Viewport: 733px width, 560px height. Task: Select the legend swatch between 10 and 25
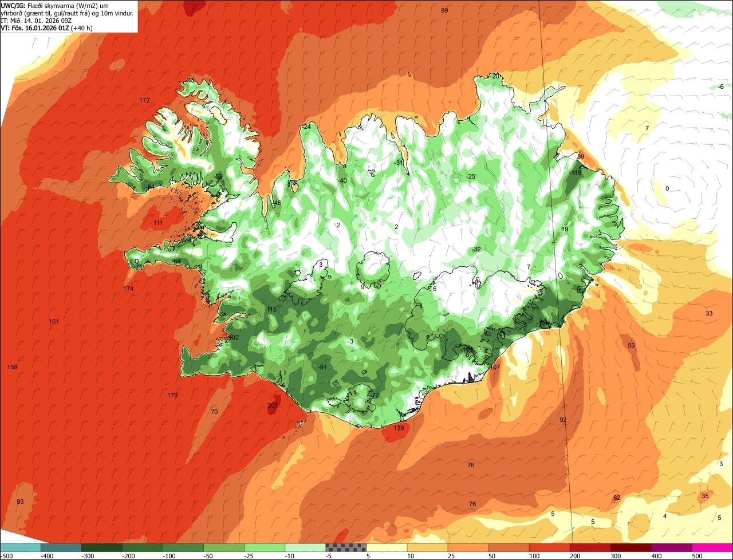tap(427, 547)
